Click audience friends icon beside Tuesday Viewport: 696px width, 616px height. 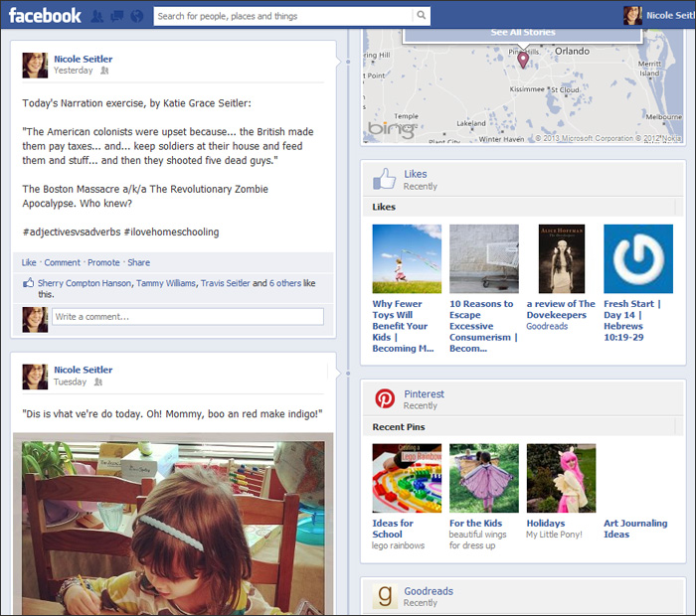click(98, 382)
